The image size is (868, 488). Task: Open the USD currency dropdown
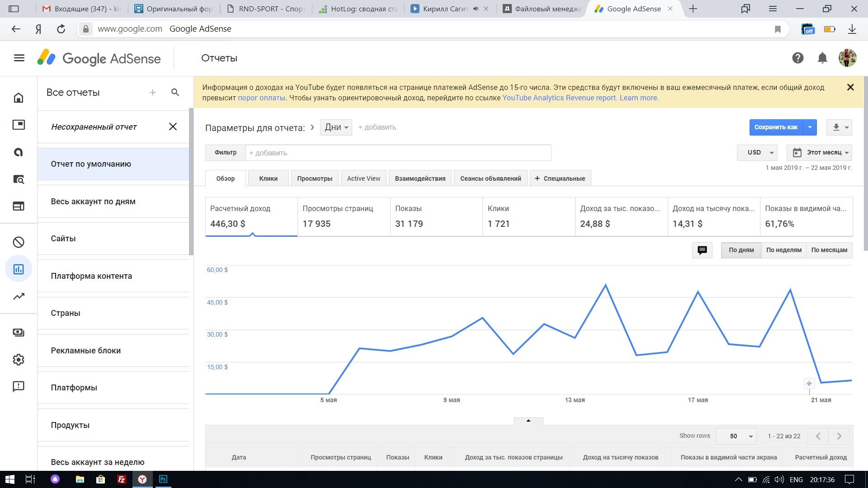[757, 152]
